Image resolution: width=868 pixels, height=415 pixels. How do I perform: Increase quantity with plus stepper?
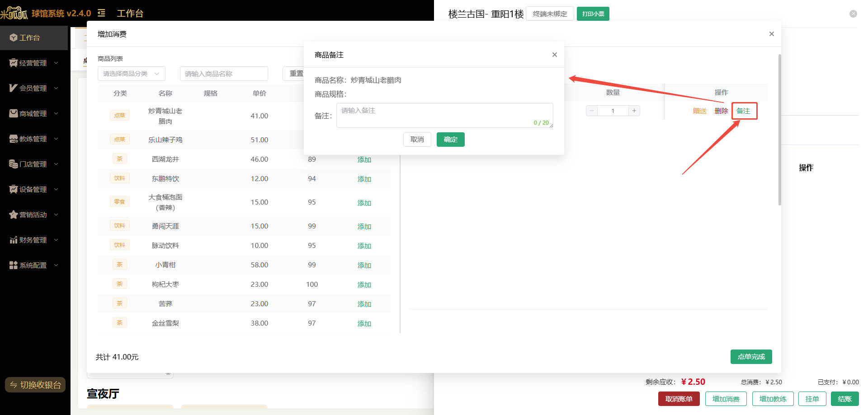(x=634, y=111)
